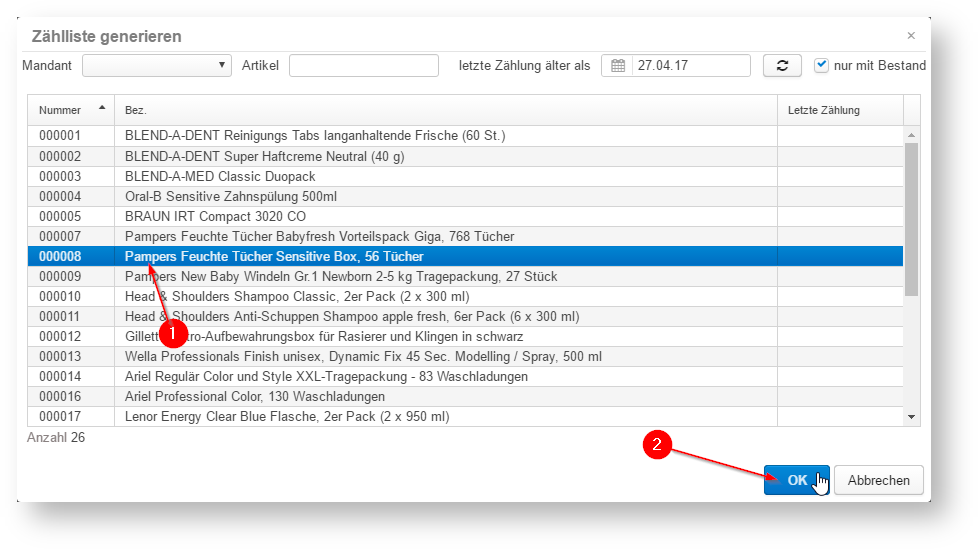Open the Mandant dropdown
The height and width of the screenshot is (550, 979).
pos(157,66)
